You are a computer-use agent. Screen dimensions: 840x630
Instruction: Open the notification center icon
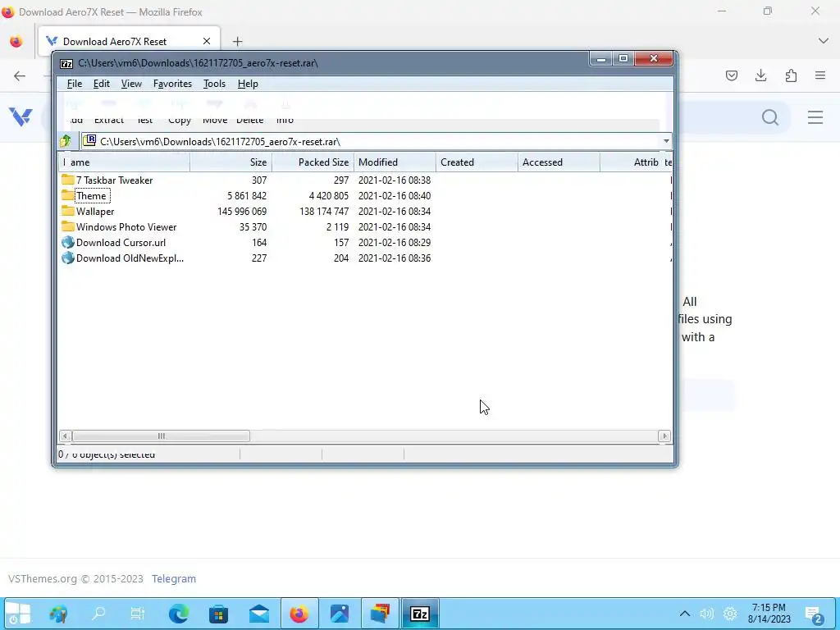[813, 614]
